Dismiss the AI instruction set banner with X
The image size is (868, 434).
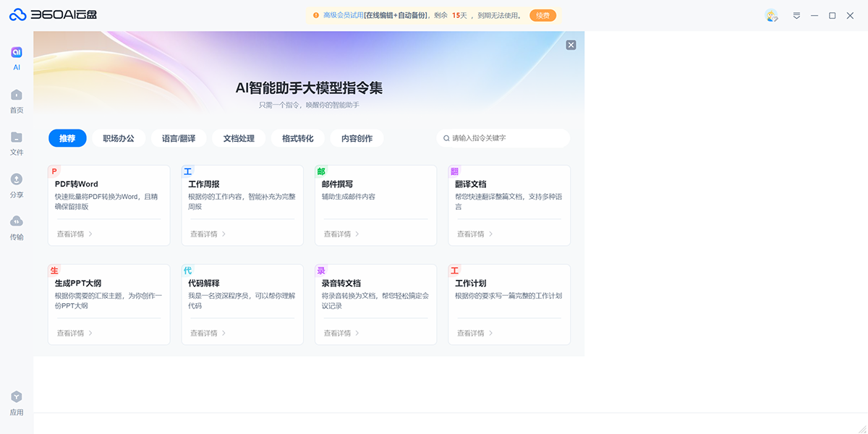[571, 44]
